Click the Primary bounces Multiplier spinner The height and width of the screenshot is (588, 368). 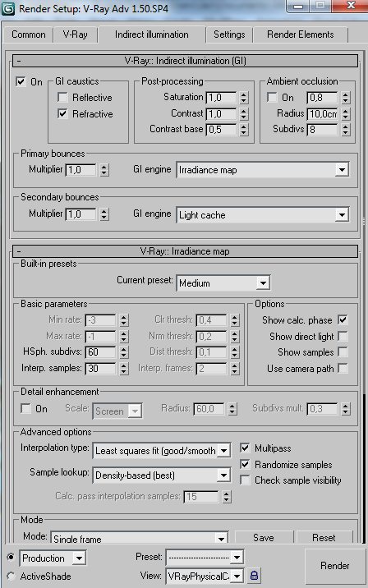(x=104, y=170)
